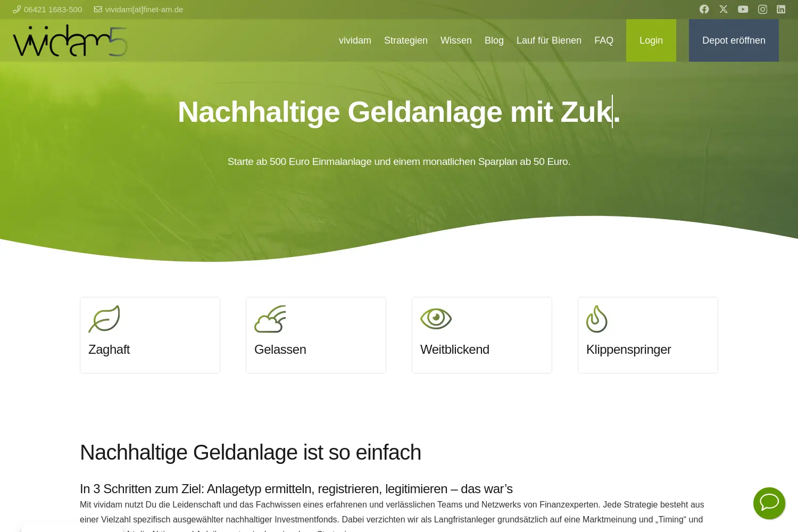798x532 pixels.
Task: Open the YouTube social icon
Action: pyautogui.click(x=743, y=9)
